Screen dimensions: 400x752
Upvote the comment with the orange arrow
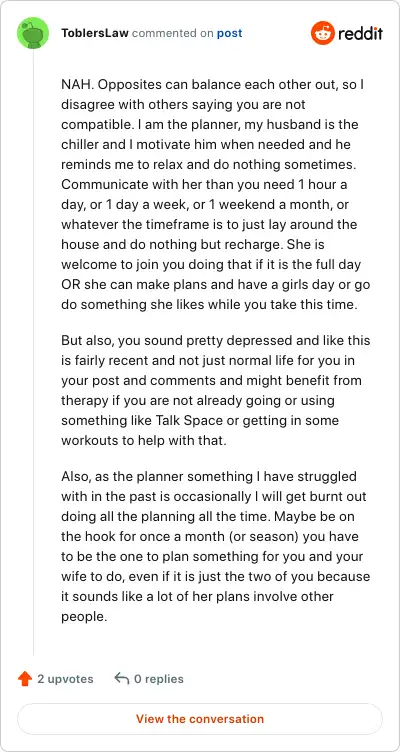tap(24, 679)
